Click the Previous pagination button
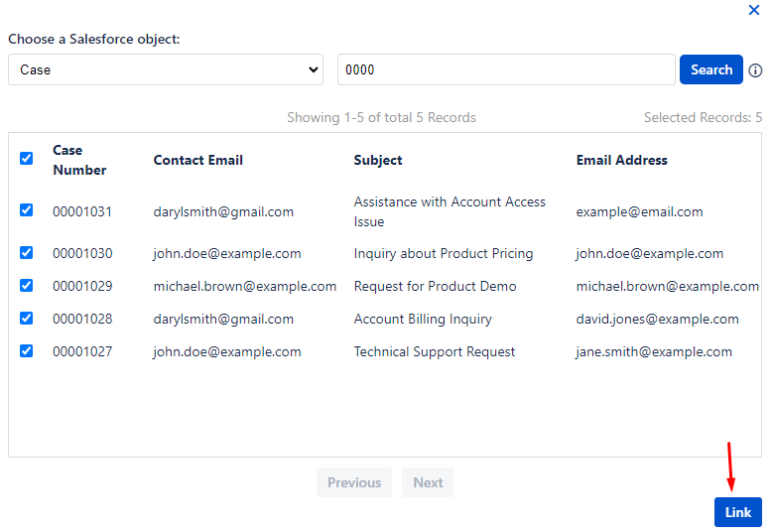 354,482
